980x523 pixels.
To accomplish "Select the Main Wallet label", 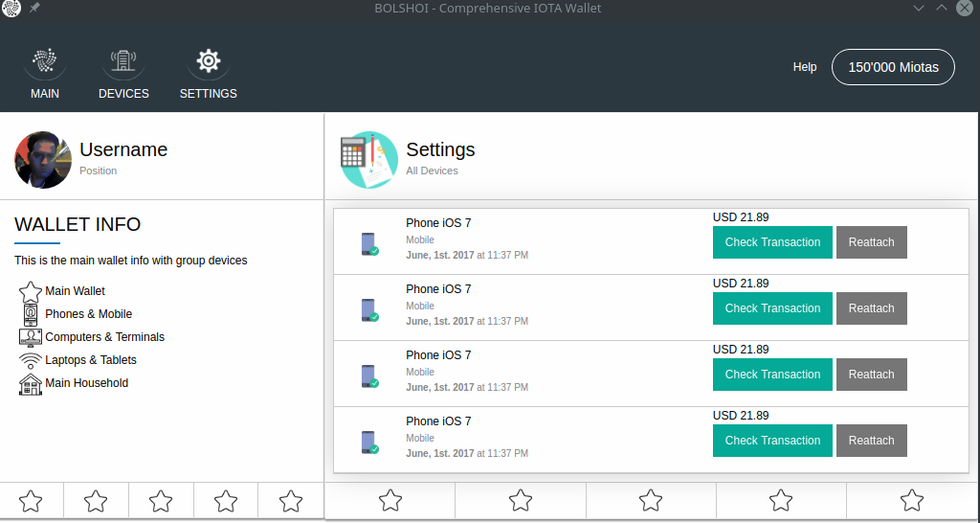I will click(x=75, y=291).
